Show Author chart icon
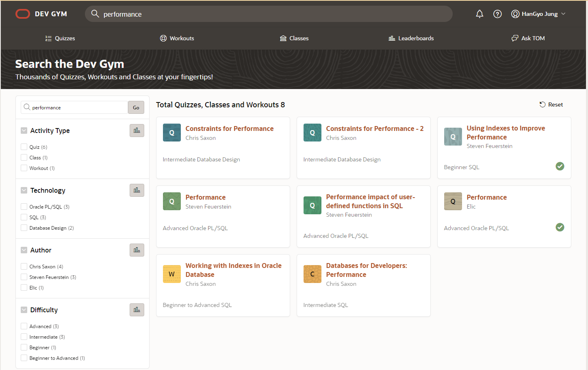Image resolution: width=588 pixels, height=370 pixels. click(x=137, y=250)
